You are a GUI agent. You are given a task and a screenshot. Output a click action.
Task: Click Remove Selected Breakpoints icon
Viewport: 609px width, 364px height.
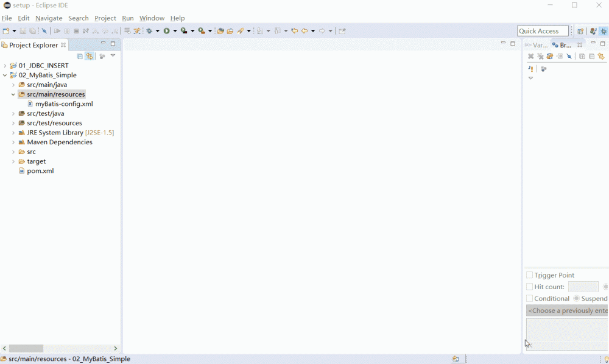click(x=530, y=56)
